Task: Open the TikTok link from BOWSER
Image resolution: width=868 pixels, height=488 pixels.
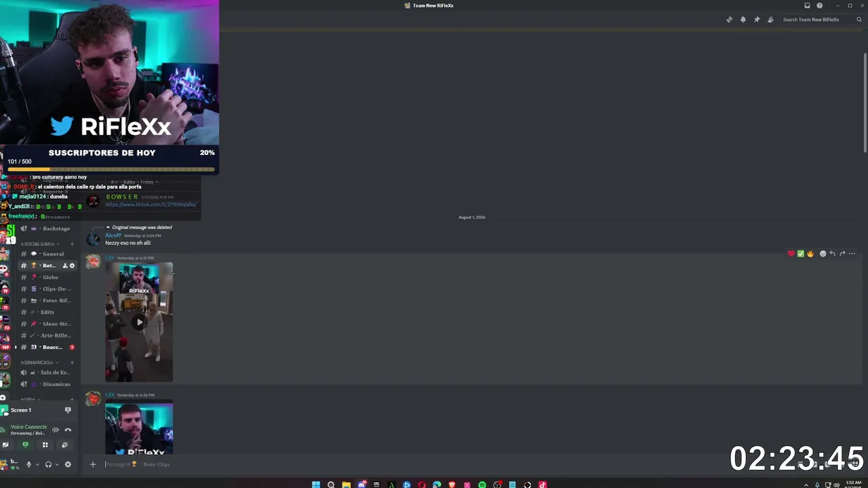Action: click(x=151, y=205)
